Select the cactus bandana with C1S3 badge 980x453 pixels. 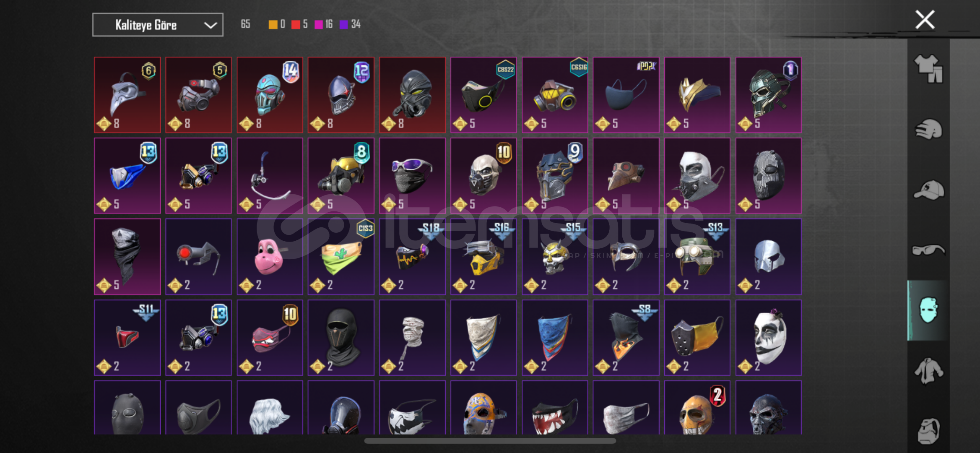(x=341, y=257)
